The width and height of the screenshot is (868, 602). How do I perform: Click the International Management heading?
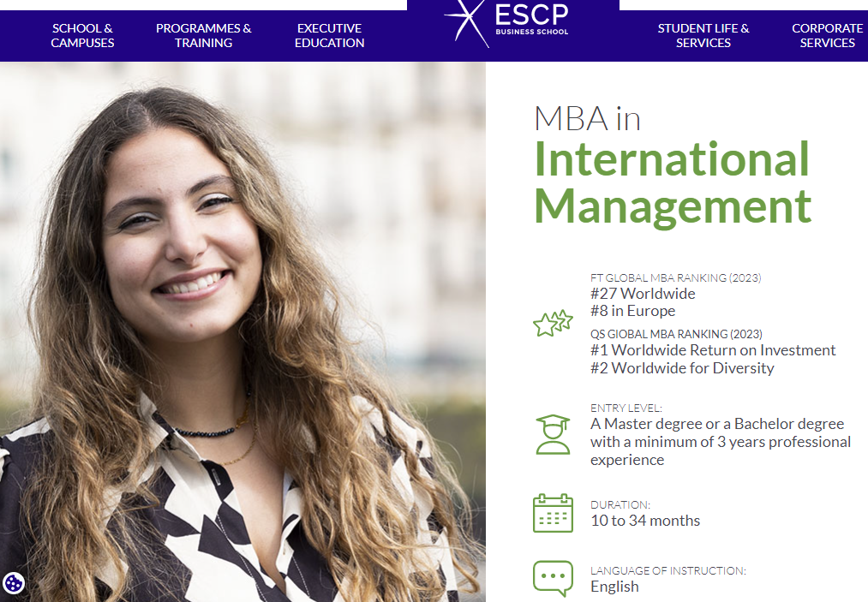click(x=673, y=182)
